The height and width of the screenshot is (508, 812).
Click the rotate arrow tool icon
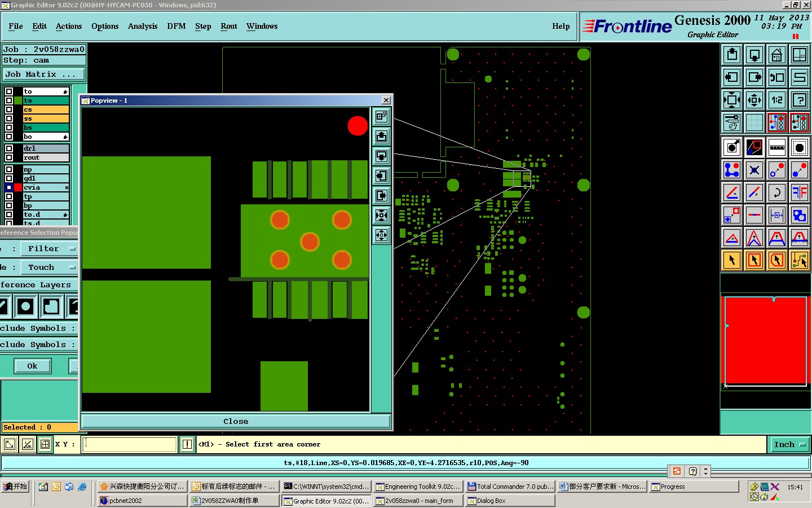coord(777,192)
